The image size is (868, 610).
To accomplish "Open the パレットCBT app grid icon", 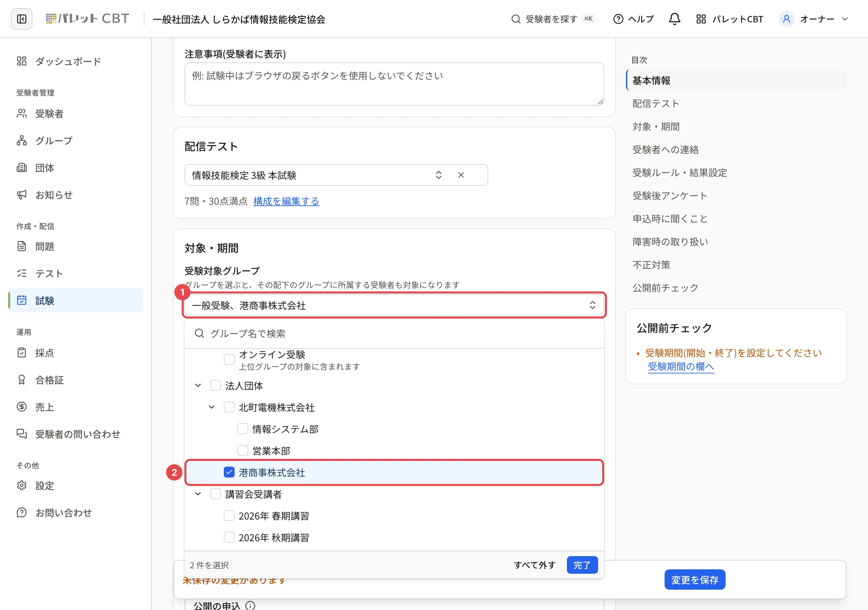I will 701,19.
